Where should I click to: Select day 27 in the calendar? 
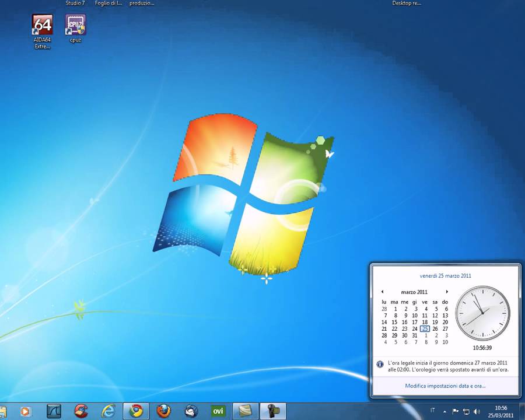445,328
